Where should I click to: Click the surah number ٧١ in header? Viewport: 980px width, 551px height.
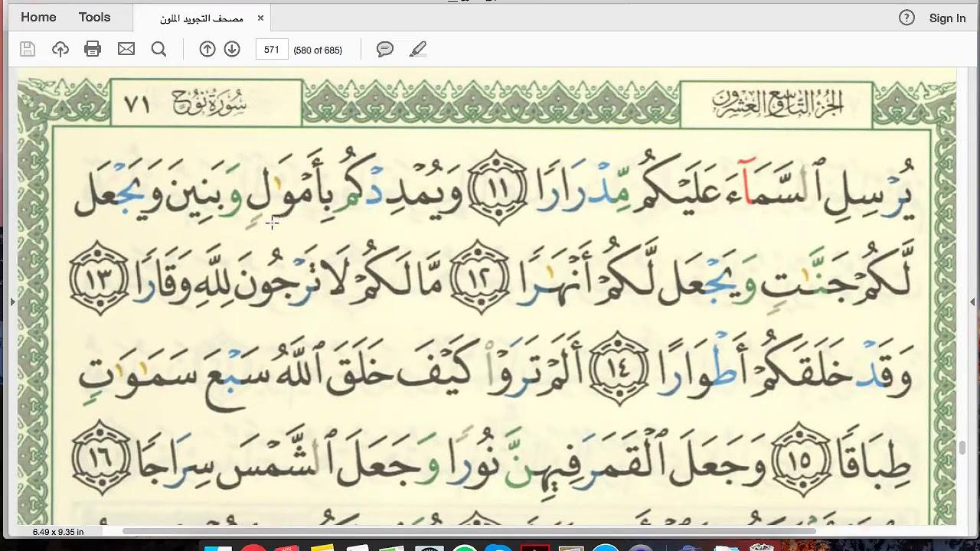(x=138, y=104)
